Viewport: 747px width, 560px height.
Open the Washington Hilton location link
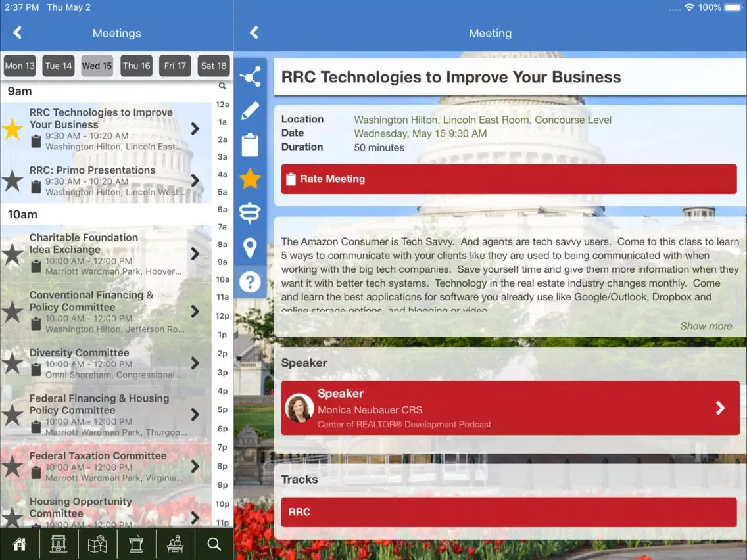point(483,120)
